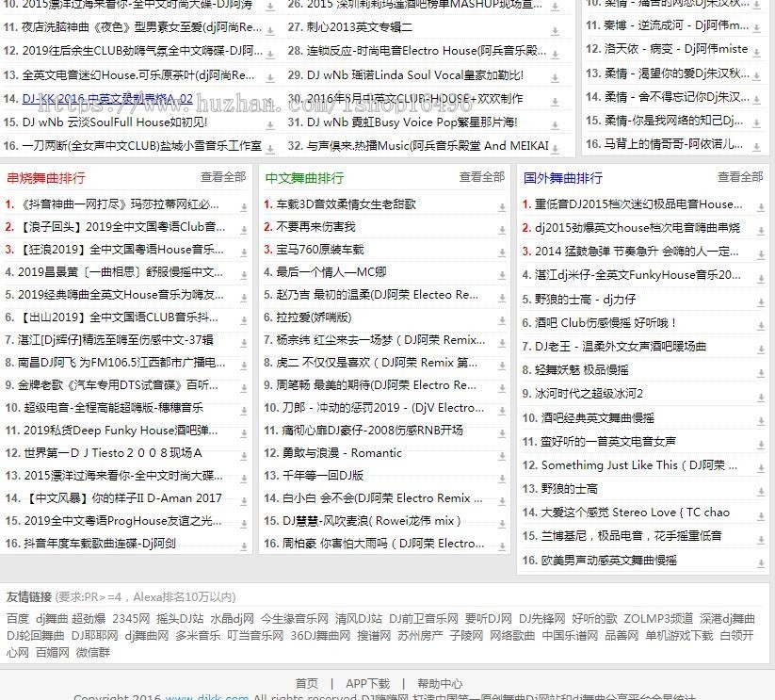
Task: Click download icon for 【浪子回头】2019全中文国粤语Club
Action: click(244, 230)
